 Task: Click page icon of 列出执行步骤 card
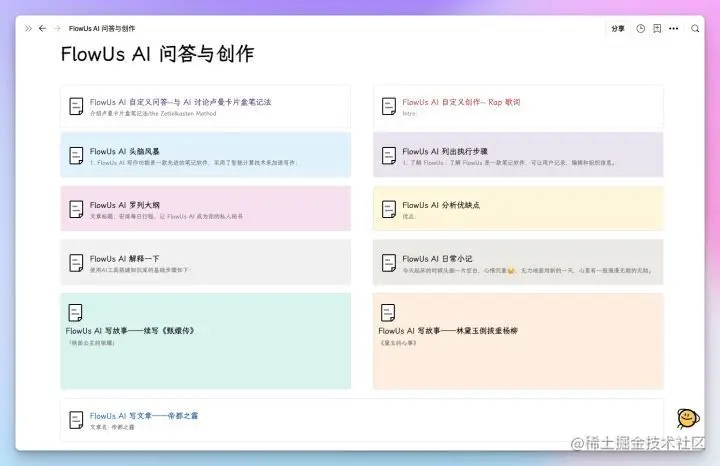tap(389, 156)
